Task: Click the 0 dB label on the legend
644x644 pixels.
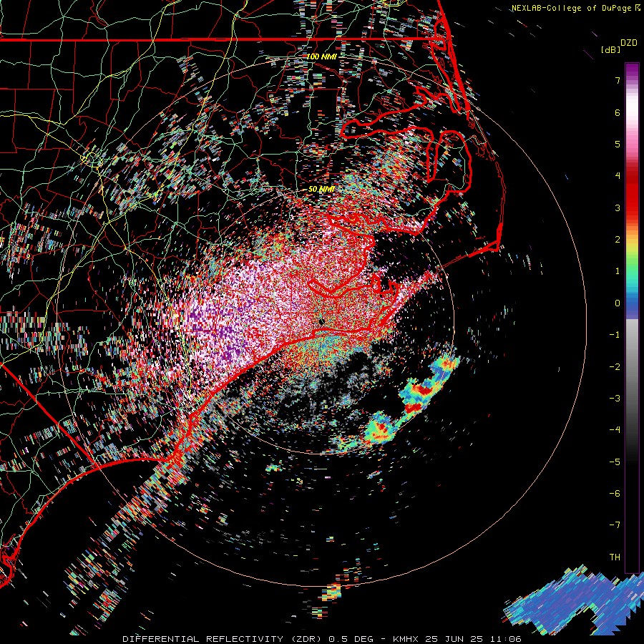Action: (618, 303)
